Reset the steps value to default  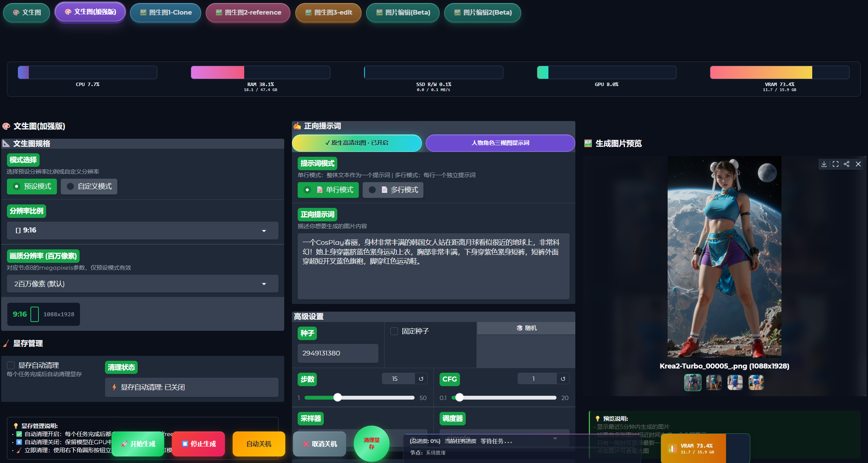pyautogui.click(x=421, y=379)
